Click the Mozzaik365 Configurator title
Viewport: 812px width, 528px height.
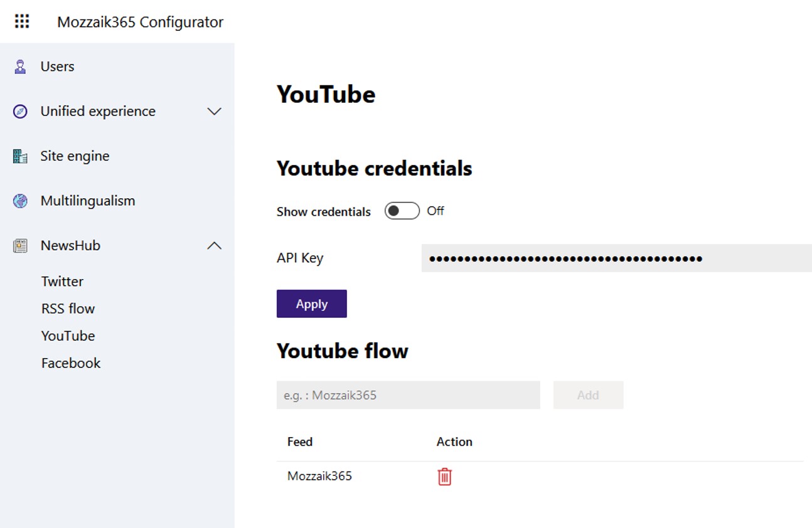pyautogui.click(x=140, y=22)
